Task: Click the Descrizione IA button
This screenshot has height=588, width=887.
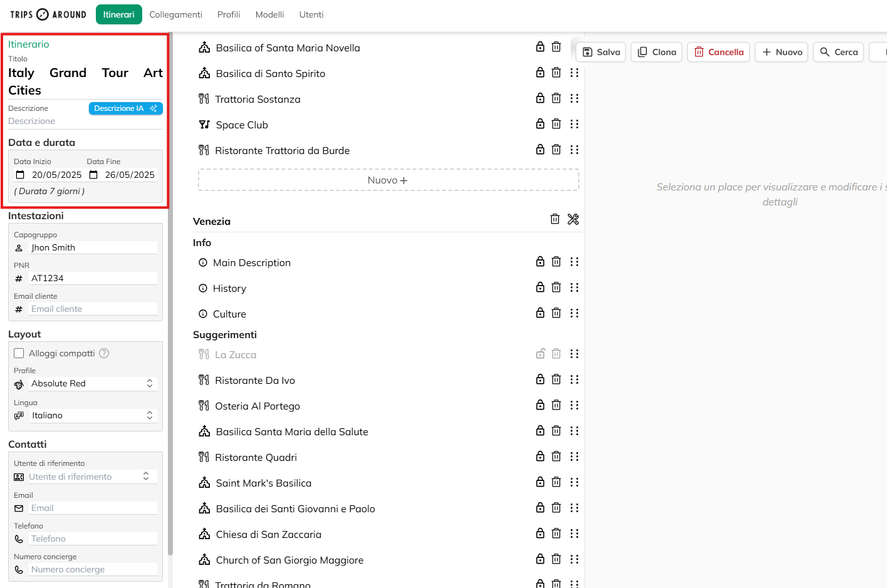Action: [125, 108]
